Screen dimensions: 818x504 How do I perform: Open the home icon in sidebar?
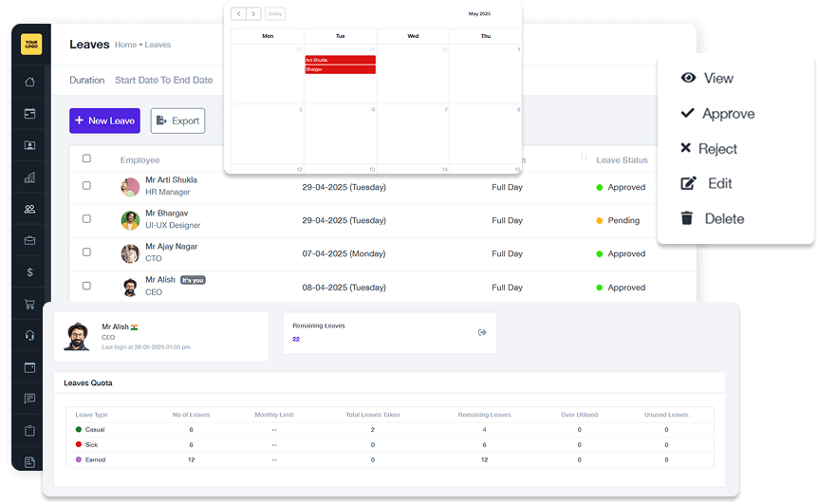coord(29,82)
